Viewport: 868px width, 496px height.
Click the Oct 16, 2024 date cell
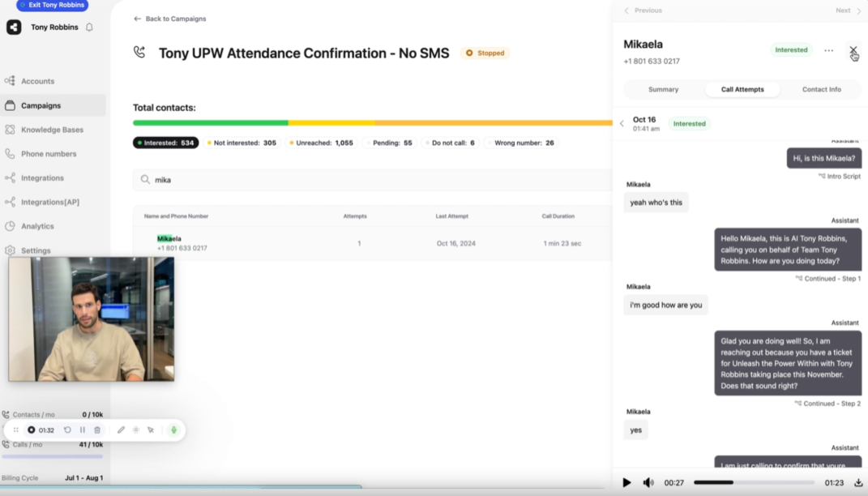coord(455,244)
